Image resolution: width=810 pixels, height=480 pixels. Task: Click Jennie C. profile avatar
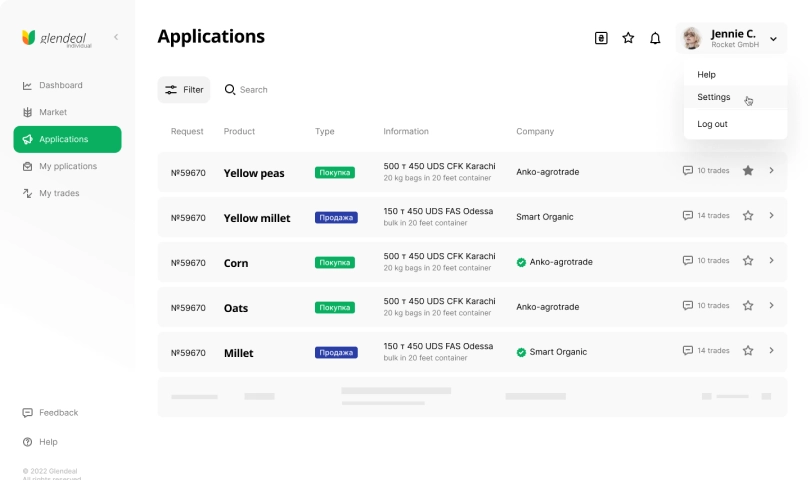tap(691, 38)
